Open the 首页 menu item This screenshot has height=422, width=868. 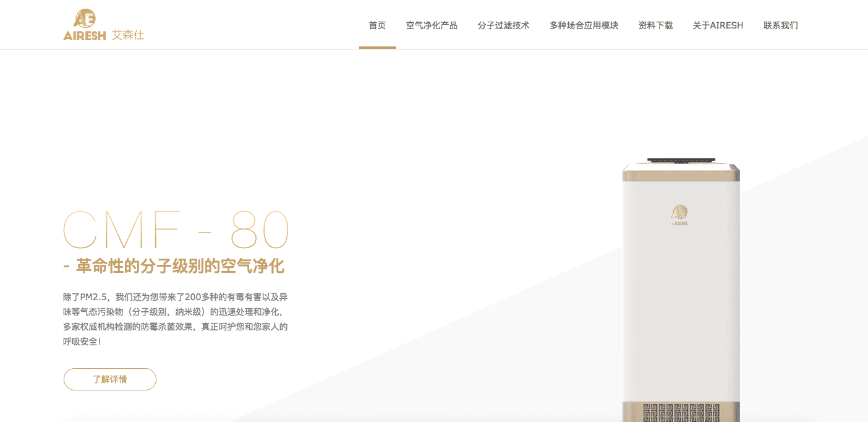tap(377, 25)
